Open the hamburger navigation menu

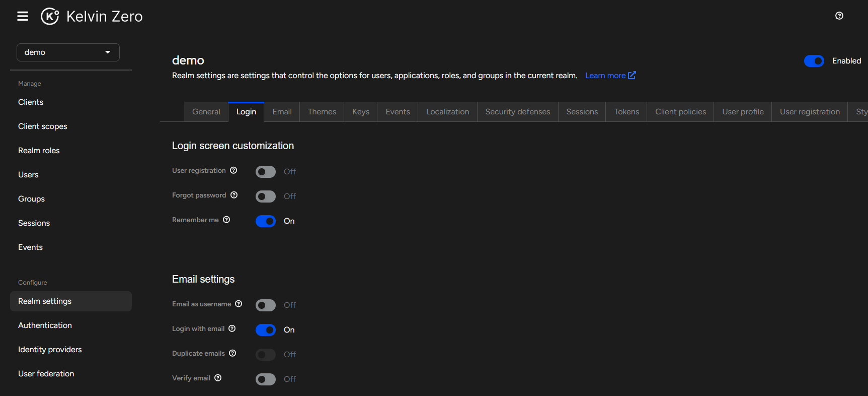pyautogui.click(x=23, y=17)
